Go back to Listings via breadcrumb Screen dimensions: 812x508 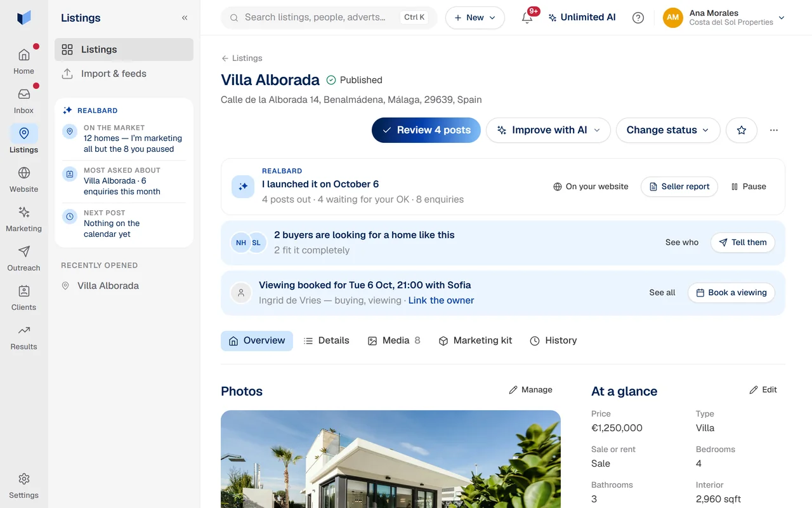[x=242, y=58]
